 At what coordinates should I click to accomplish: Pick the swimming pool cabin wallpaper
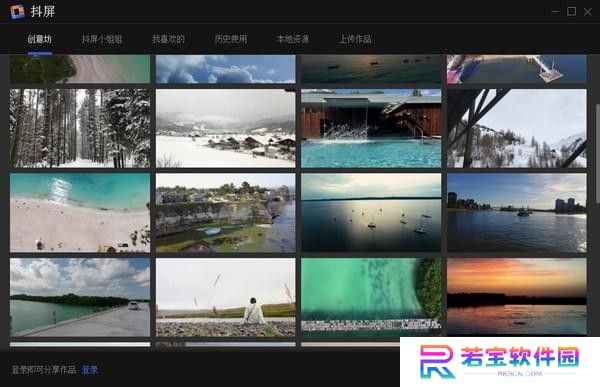pyautogui.click(x=371, y=128)
